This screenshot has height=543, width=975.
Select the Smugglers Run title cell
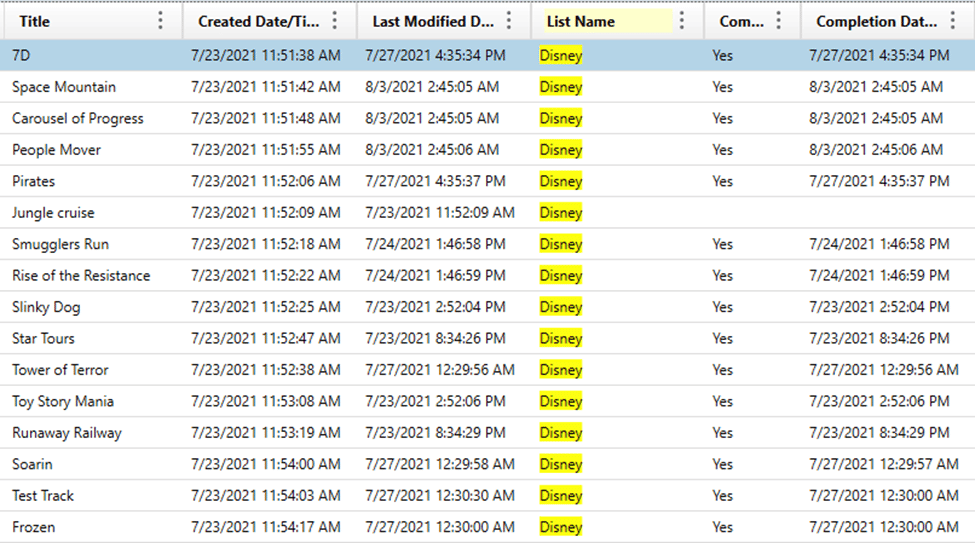click(60, 244)
